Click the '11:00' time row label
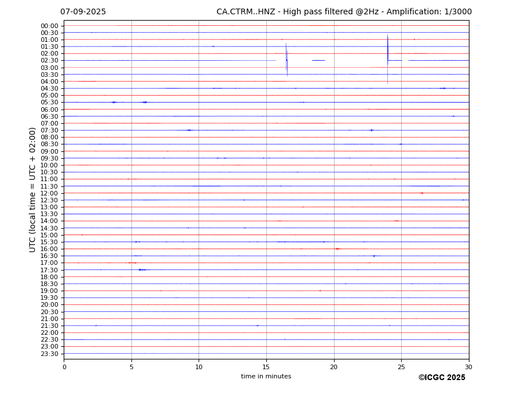The image size is (532, 399). pos(49,179)
